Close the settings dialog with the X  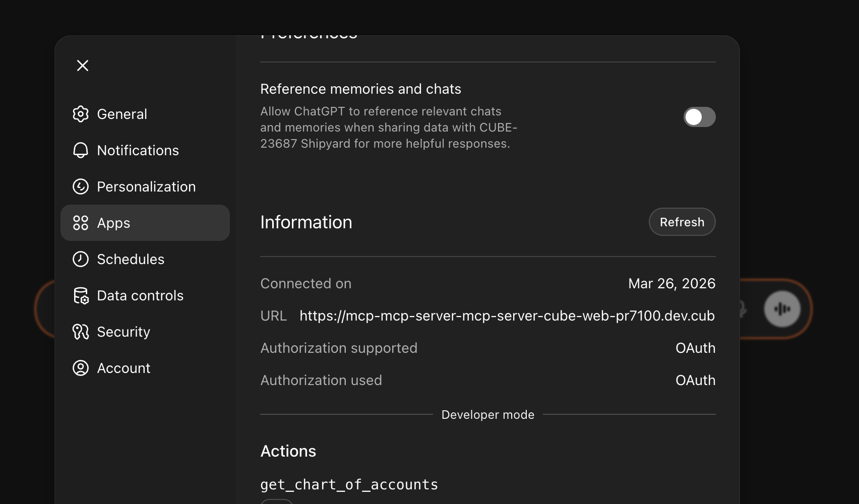point(83,66)
